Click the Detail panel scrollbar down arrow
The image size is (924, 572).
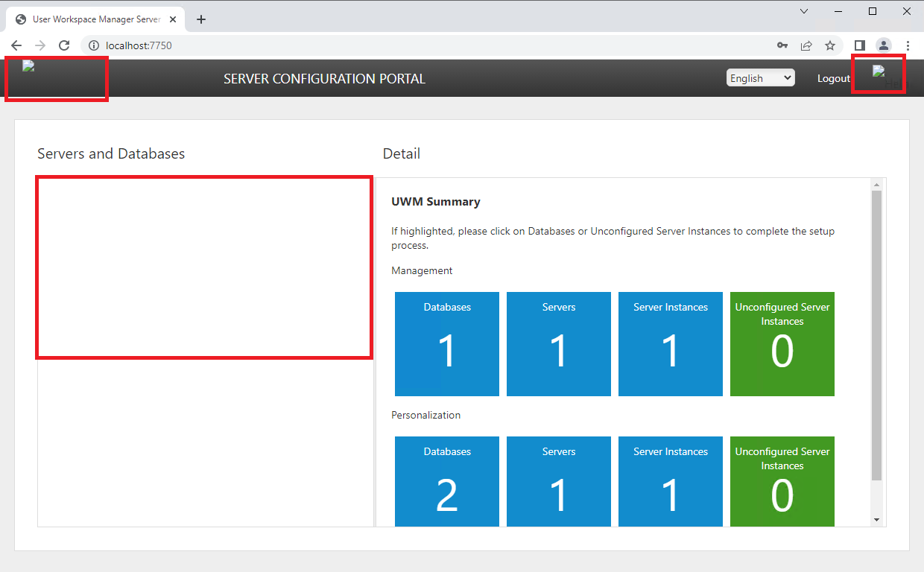[x=877, y=520]
